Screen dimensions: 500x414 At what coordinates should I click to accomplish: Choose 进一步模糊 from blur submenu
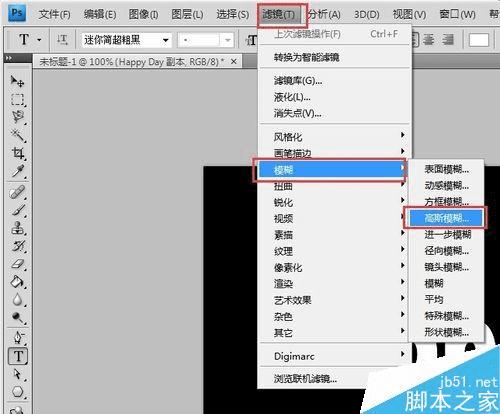click(446, 234)
